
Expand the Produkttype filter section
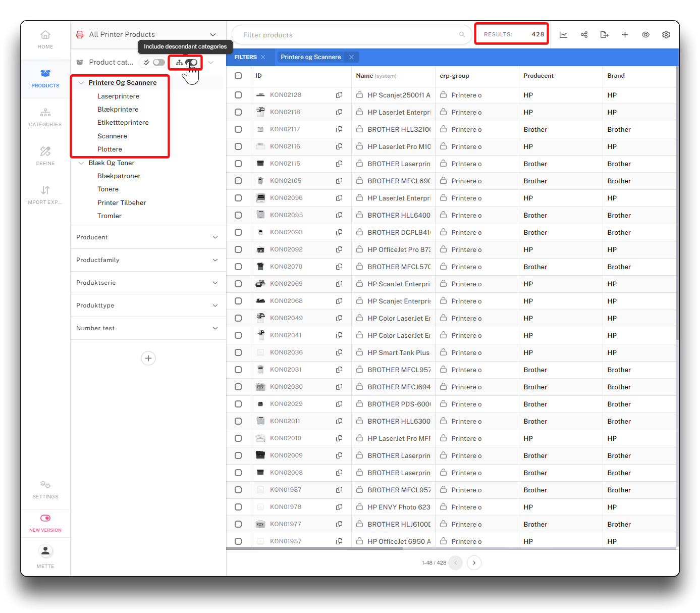point(215,305)
